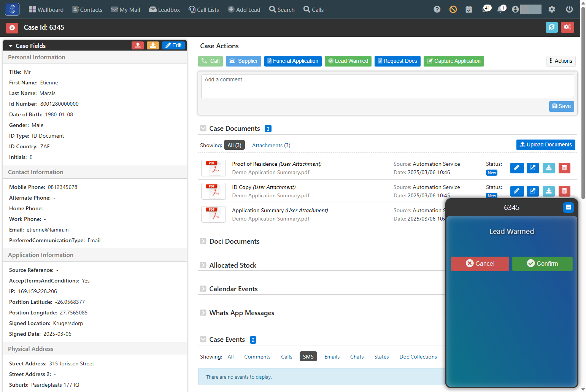The height and width of the screenshot is (392, 586).
Task: Open Wallboard in the top navigation
Action: point(46,10)
